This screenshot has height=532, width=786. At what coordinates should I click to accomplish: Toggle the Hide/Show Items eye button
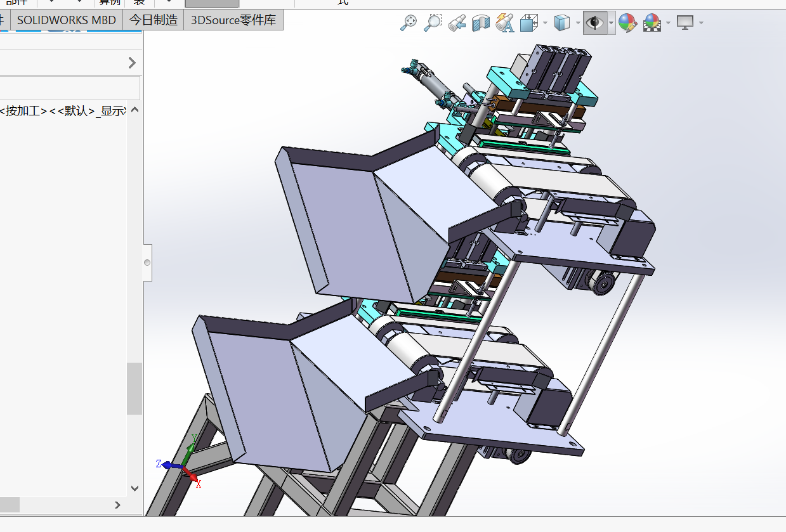pyautogui.click(x=594, y=23)
